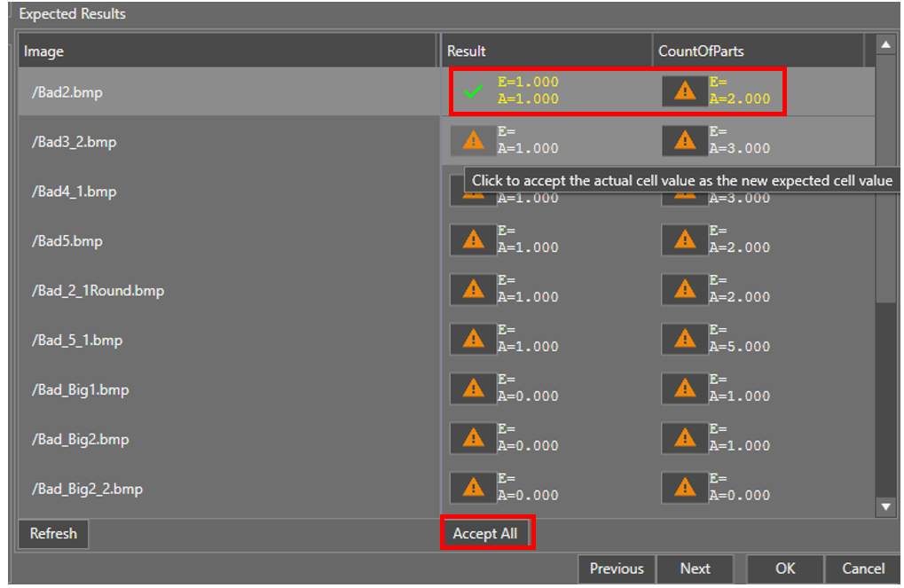Select the /Bad4_1.bmp image row
This screenshot has width=904, height=588.
pos(228,192)
